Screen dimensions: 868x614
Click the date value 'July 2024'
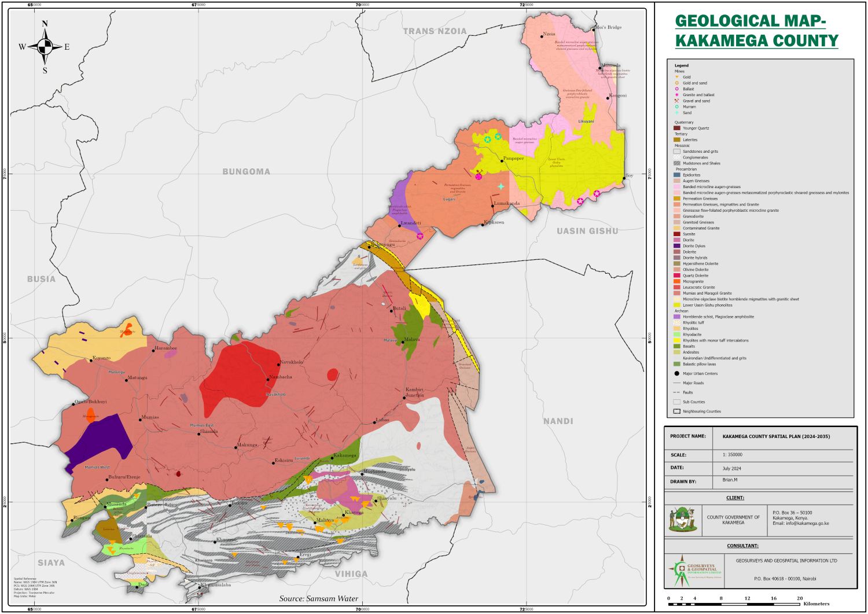pos(732,469)
